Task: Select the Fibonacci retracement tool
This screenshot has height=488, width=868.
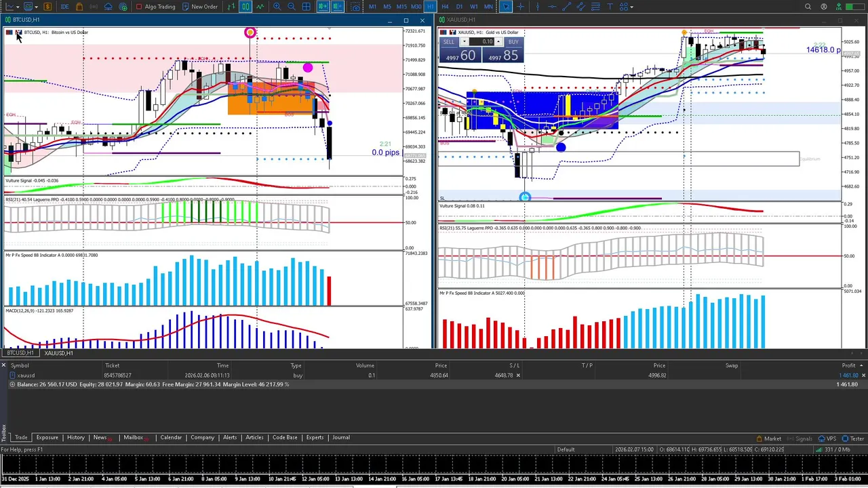Action: click(x=595, y=7)
